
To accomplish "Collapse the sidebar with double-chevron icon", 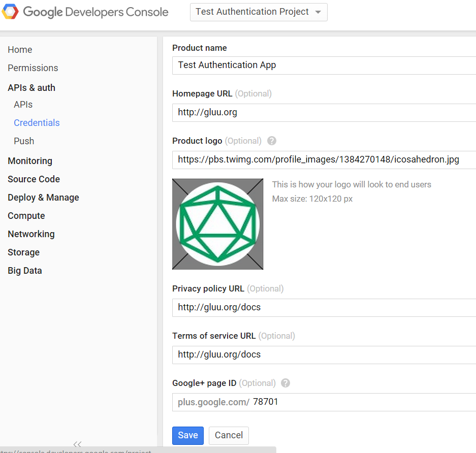I will (77, 444).
